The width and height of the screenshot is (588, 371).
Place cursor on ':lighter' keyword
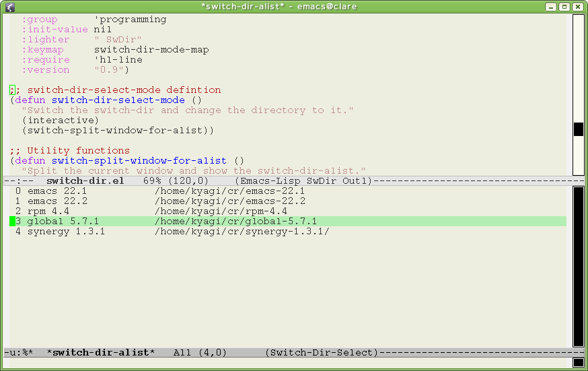45,40
